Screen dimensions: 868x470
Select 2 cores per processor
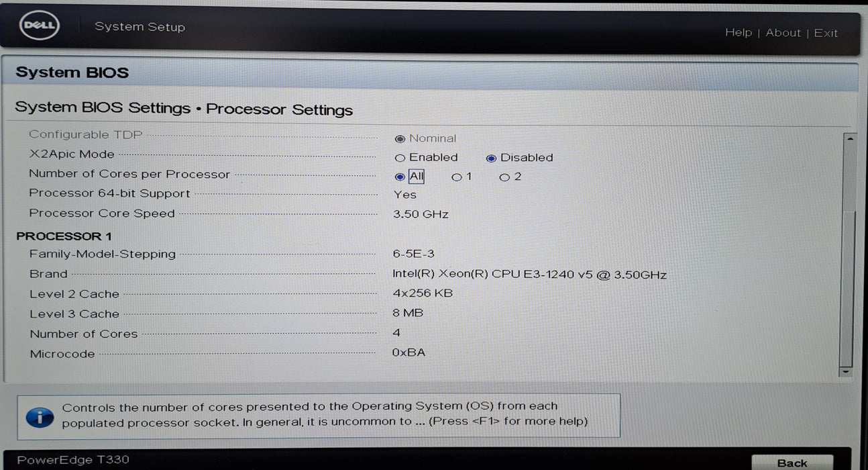(504, 177)
